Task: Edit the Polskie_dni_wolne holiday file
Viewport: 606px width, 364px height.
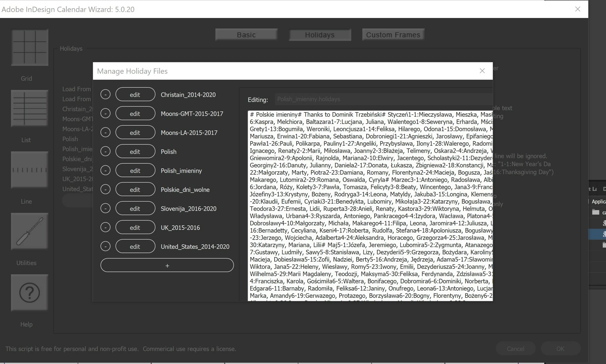Action: [135, 189]
